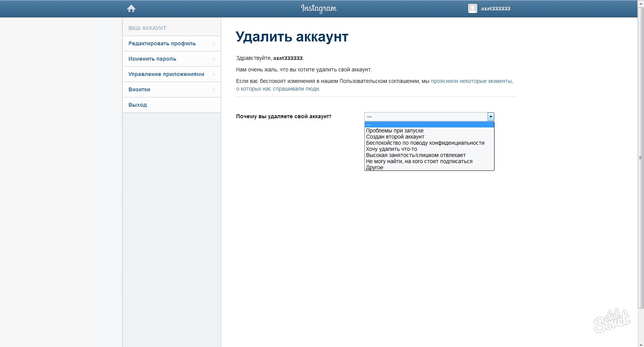This screenshot has width=644, height=347.
Task: Select the blank '---' option
Action: [x=429, y=124]
